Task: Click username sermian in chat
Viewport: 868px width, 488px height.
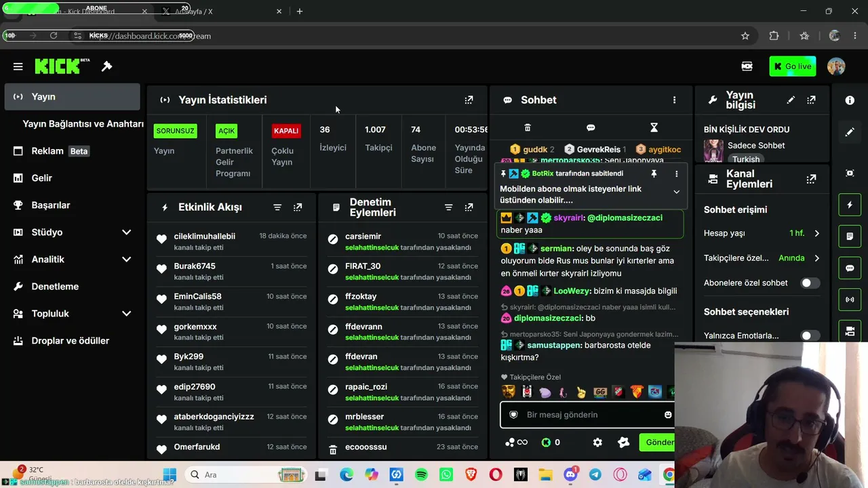Action: (x=557, y=249)
